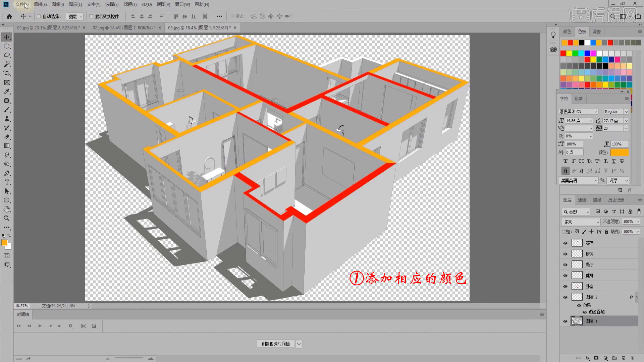This screenshot has height=362, width=644.
Task: Select the Frame tool
Action: pyautogui.click(x=7, y=82)
